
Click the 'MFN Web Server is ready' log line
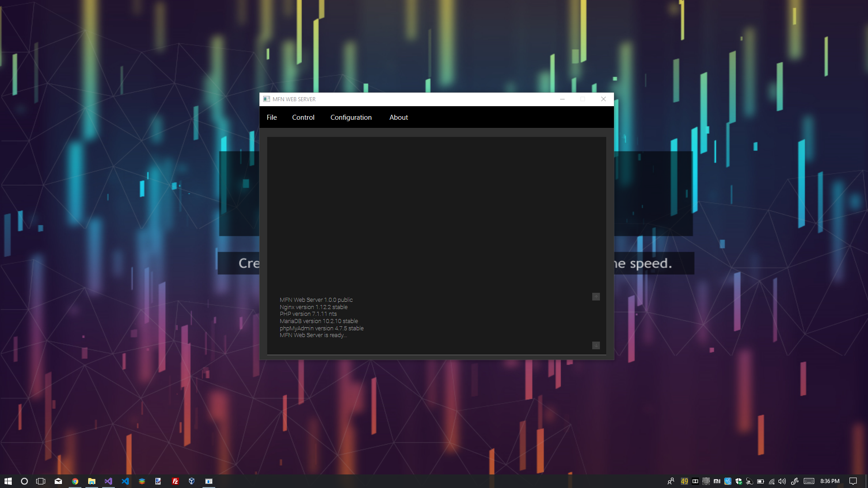[313, 335]
